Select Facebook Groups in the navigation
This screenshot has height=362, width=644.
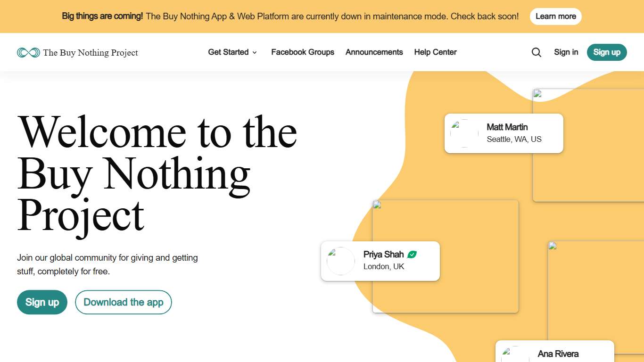click(303, 52)
